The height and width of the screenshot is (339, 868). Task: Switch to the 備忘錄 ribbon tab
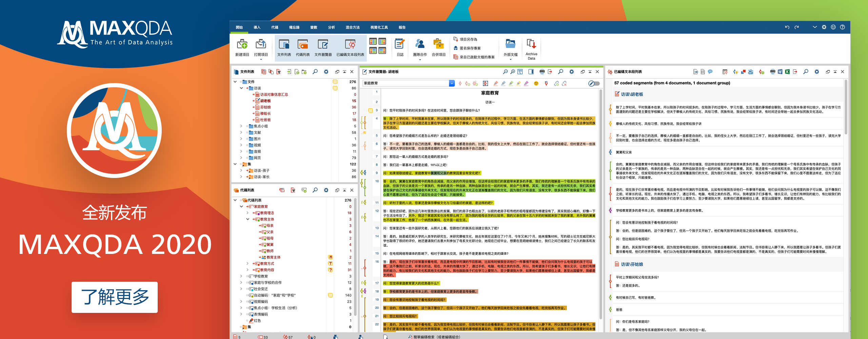click(294, 27)
